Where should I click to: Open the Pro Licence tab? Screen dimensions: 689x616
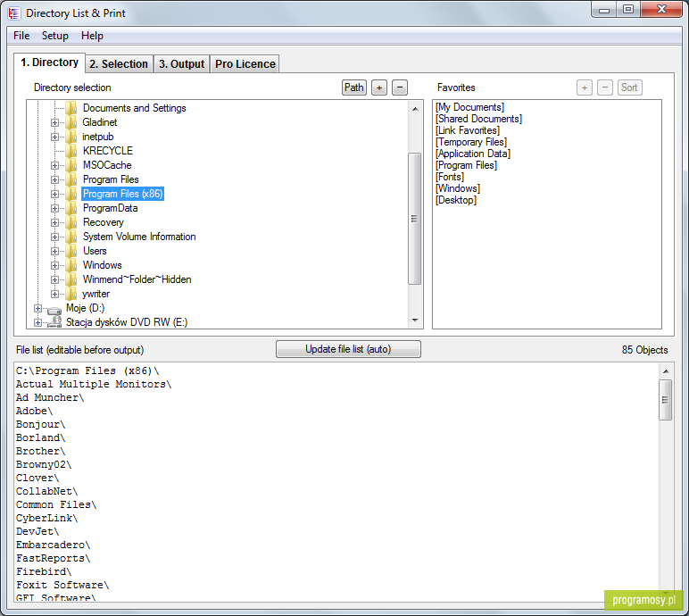(x=245, y=64)
